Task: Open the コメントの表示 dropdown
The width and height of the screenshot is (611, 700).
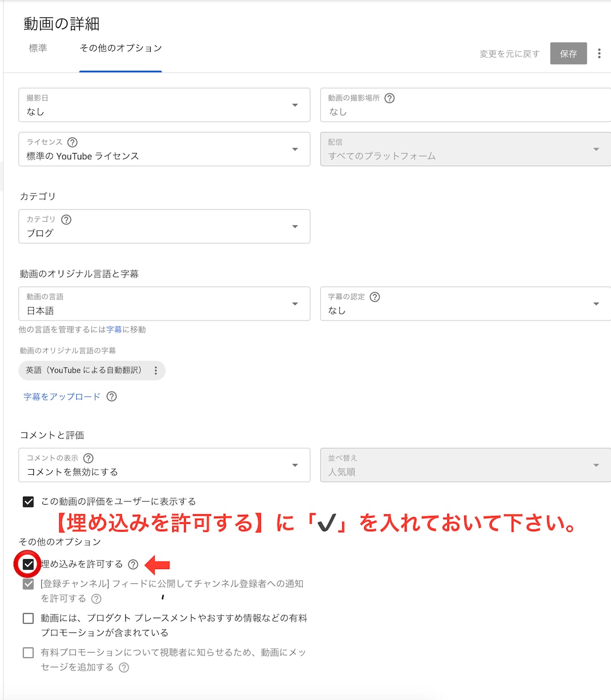Action: click(164, 465)
